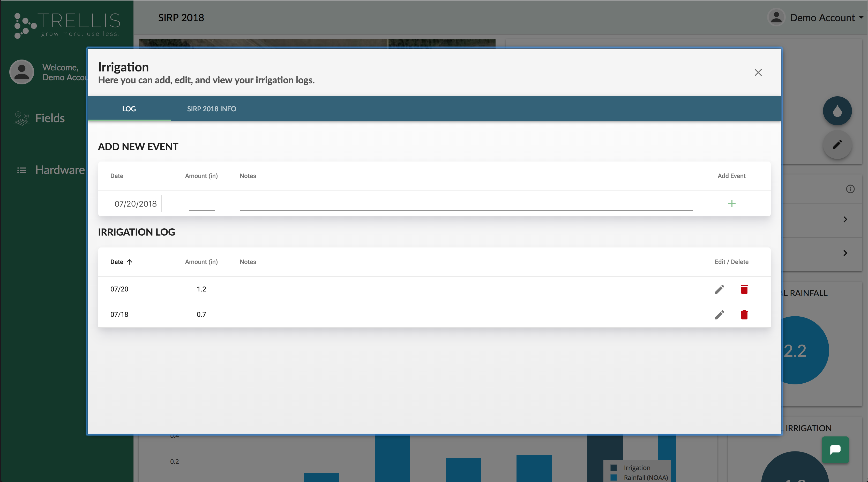
Task: Open Fields in the sidebar
Action: (x=50, y=118)
